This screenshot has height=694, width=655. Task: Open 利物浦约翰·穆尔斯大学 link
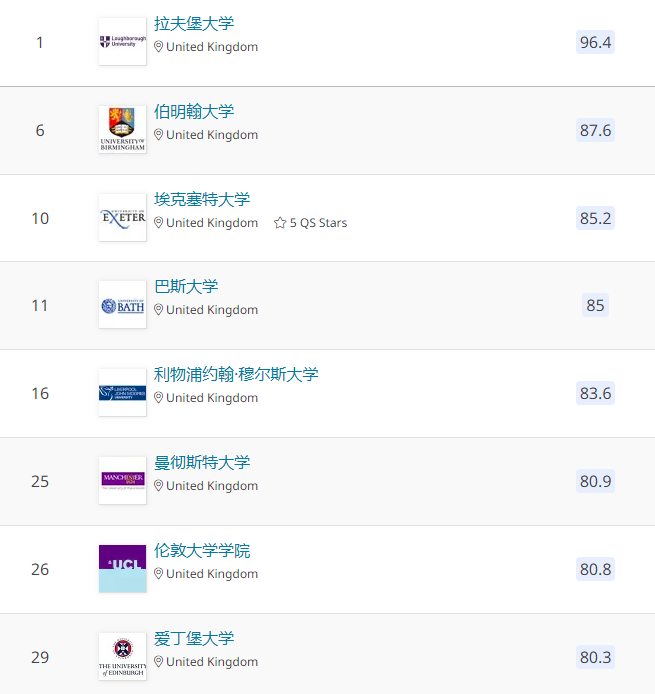point(236,375)
